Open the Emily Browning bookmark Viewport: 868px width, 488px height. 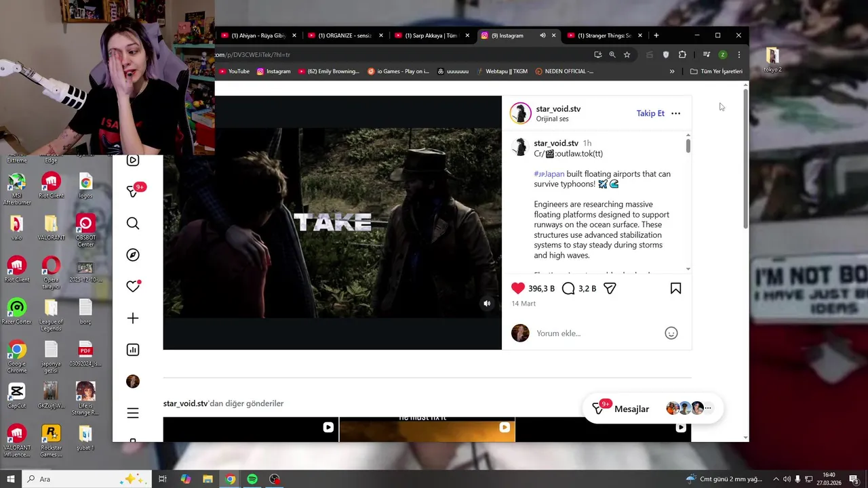point(328,71)
